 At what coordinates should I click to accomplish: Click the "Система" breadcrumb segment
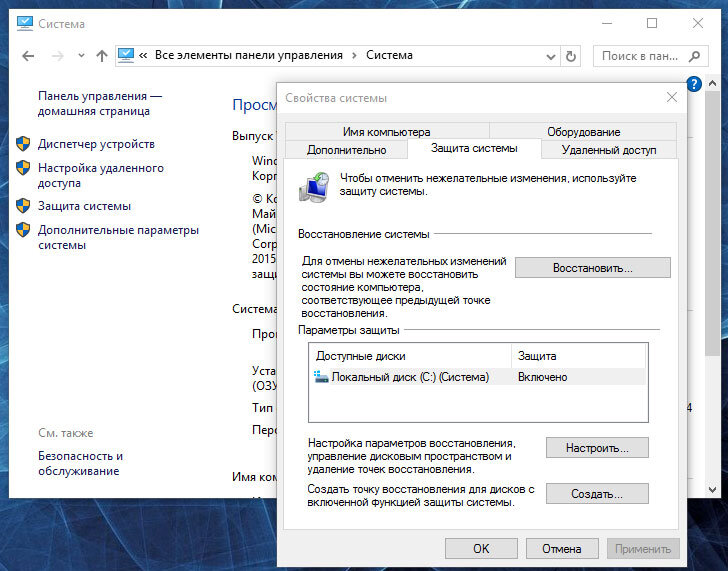pyautogui.click(x=389, y=55)
